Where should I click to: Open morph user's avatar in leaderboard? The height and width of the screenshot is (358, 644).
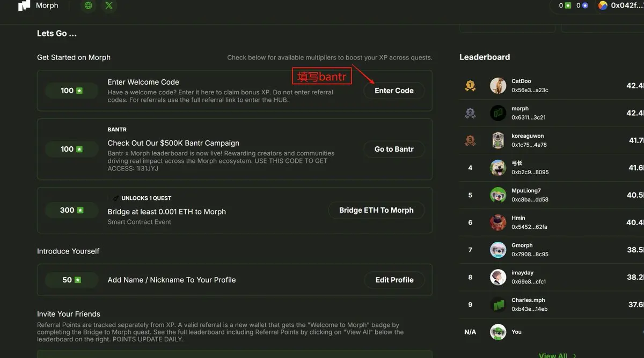click(498, 113)
